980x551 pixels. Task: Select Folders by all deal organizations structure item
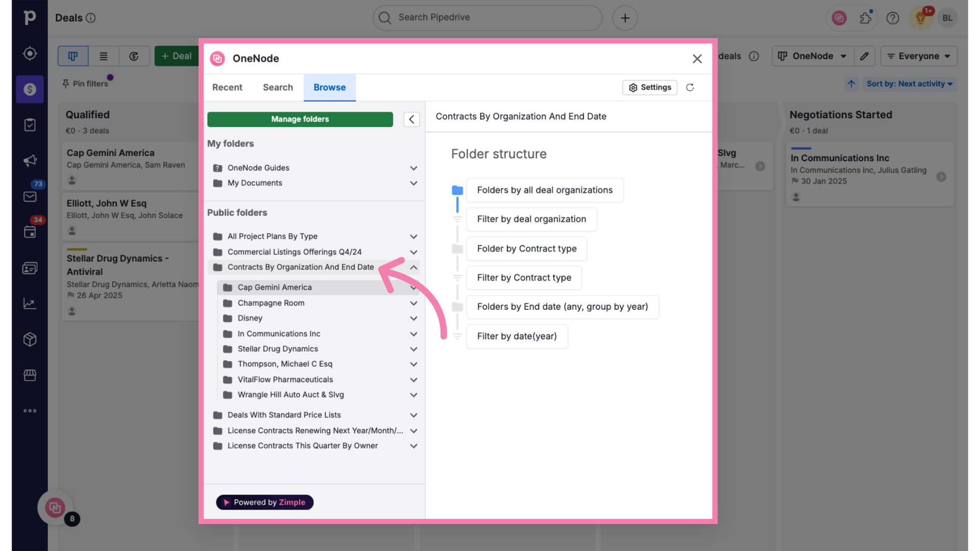545,190
